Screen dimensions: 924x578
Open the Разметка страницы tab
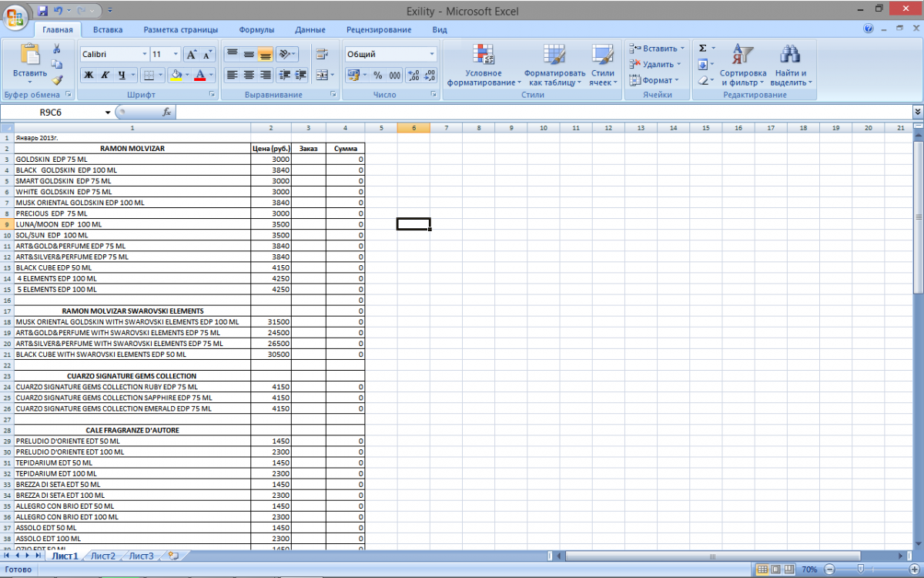[180, 30]
